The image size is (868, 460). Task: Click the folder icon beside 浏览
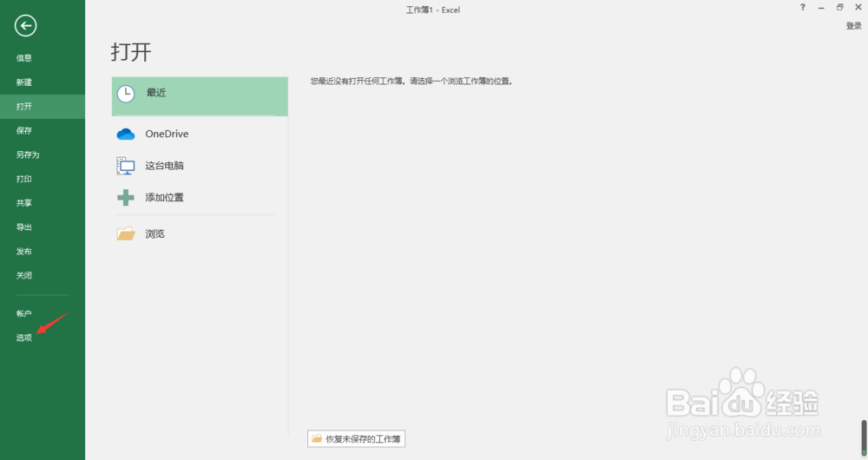126,233
